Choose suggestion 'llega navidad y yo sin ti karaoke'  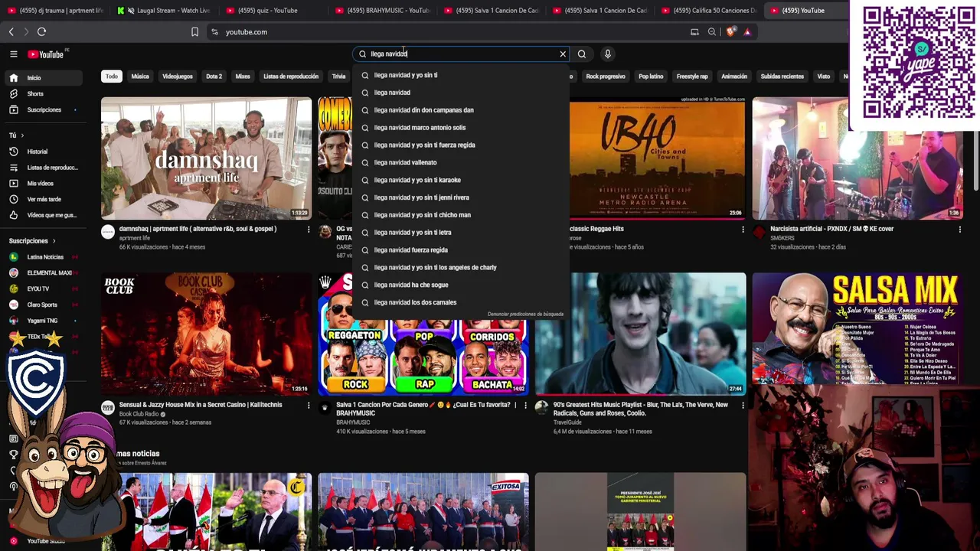point(461,180)
